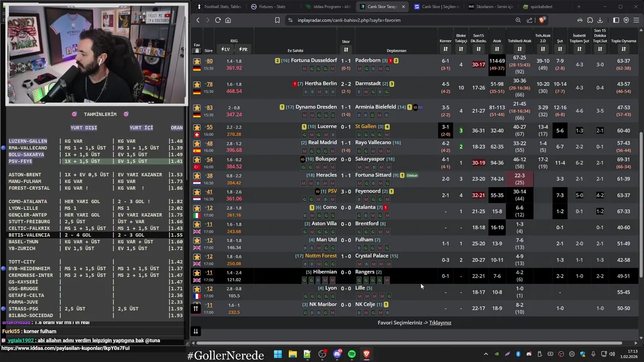
Task: Open browser extensions puzzle menu
Action: pos(590,20)
